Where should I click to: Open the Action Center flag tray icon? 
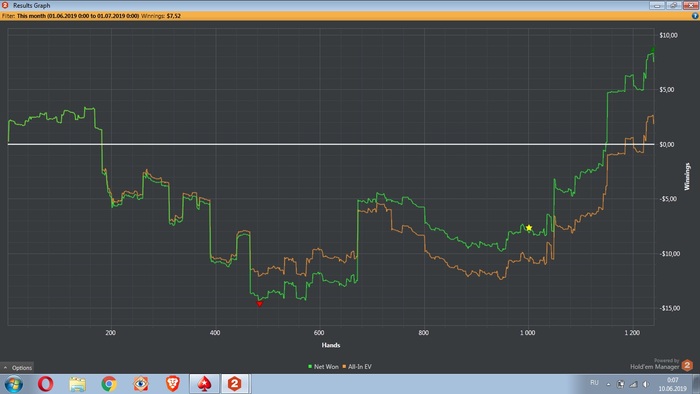[621, 384]
